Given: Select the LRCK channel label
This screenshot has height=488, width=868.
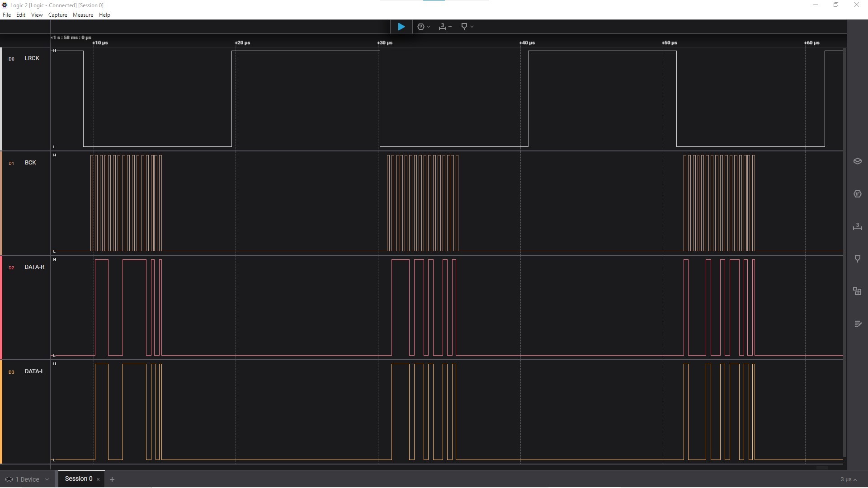Looking at the screenshot, I should 32,58.
